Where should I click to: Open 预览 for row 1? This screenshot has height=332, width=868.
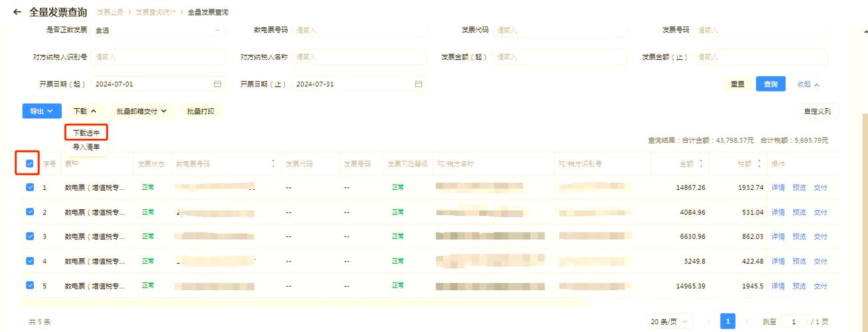pos(799,188)
